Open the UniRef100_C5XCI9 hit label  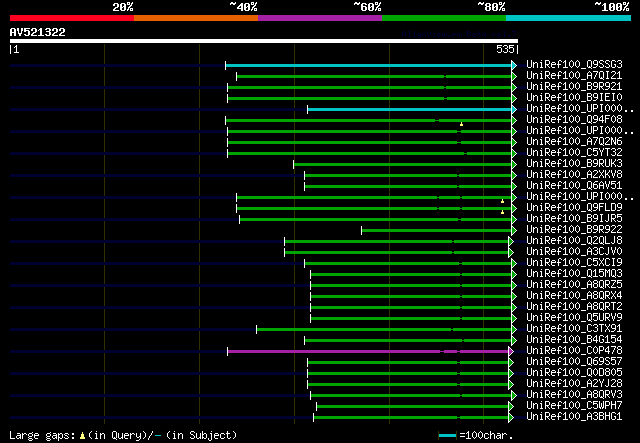click(x=574, y=263)
